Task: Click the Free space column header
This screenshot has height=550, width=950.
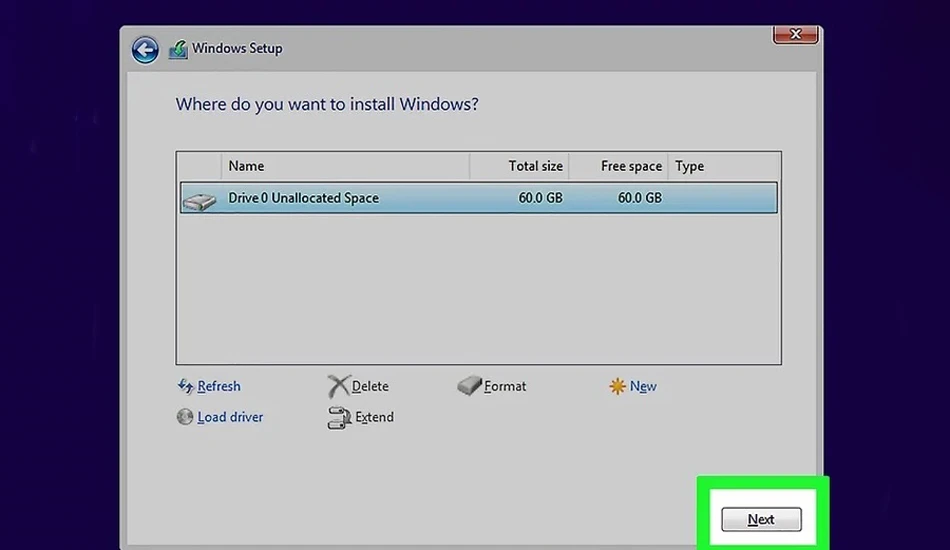Action: click(x=619, y=166)
